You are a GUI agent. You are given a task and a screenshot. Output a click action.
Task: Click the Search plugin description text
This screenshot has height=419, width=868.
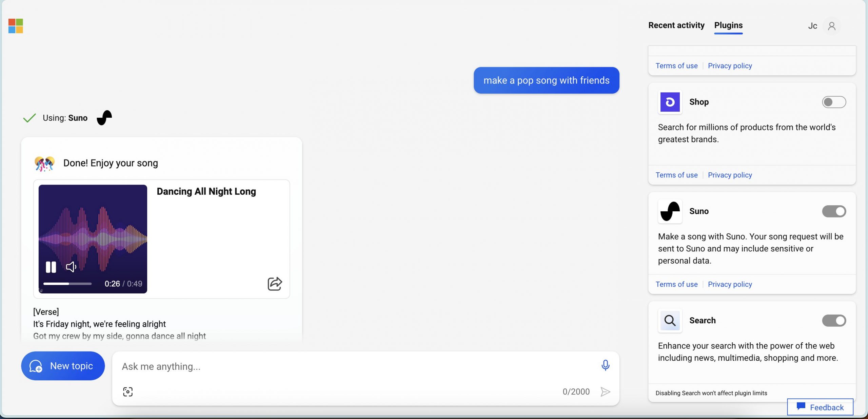748,352
